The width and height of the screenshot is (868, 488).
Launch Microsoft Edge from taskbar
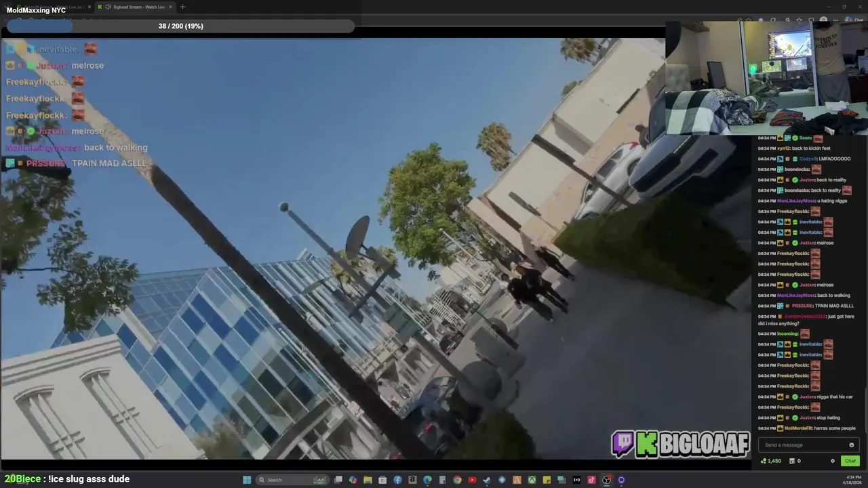(427, 480)
